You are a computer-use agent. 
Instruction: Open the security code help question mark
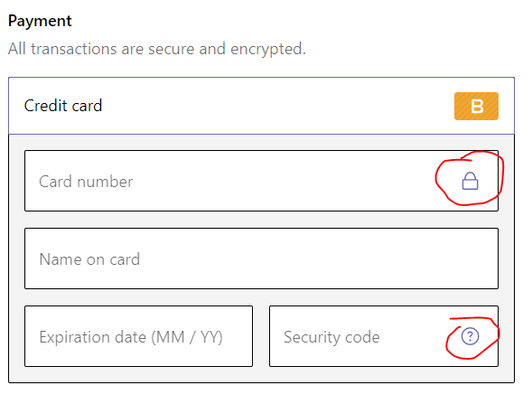point(470,336)
